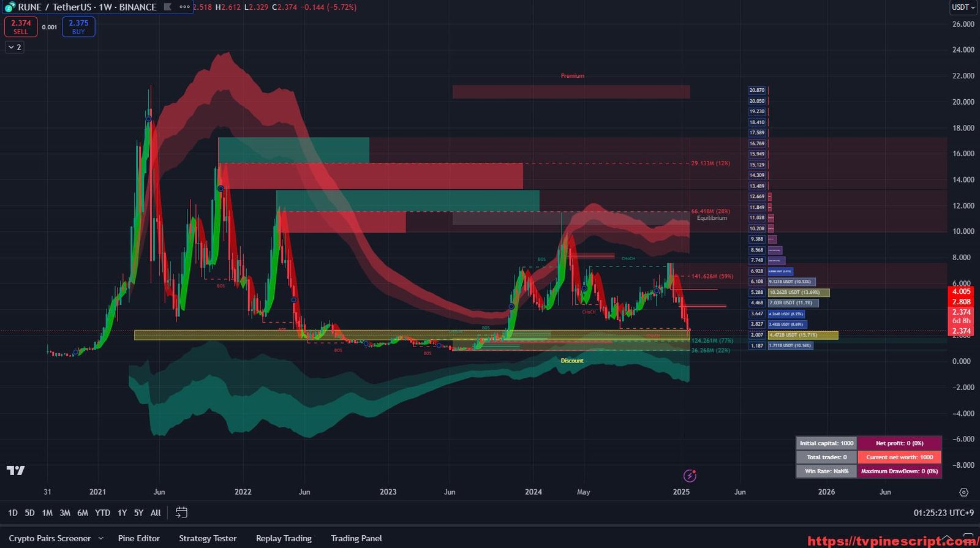Viewport: 980px width, 548px height.
Task: Open the Pine Editor tab
Action: pyautogui.click(x=138, y=538)
